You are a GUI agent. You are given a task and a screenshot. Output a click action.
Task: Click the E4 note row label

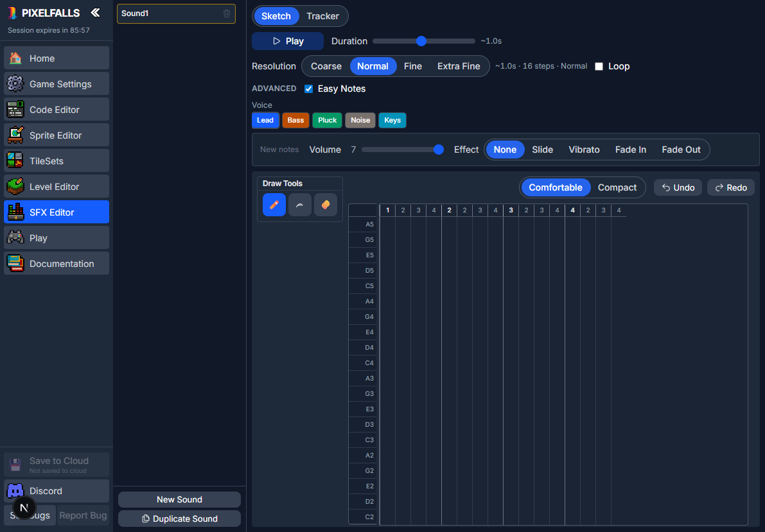[363, 332]
